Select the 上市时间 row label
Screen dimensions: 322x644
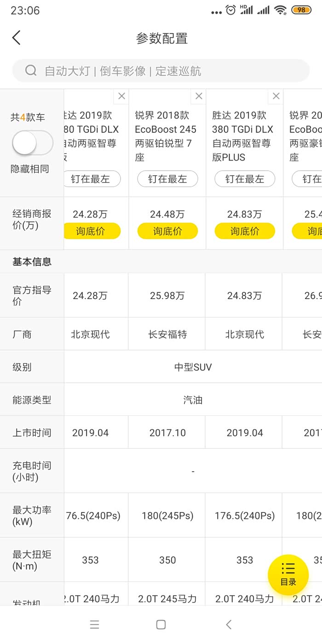coord(32,433)
